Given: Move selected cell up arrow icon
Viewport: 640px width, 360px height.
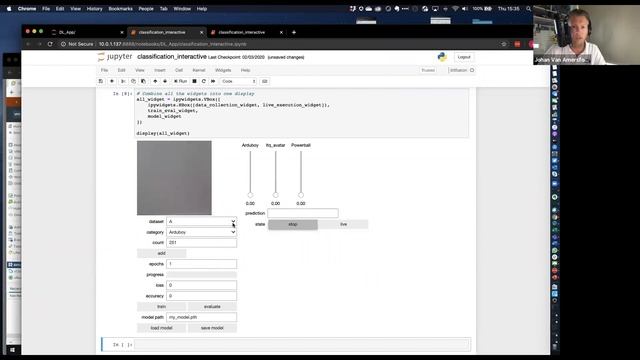Looking at the screenshot, I should [x=155, y=81].
